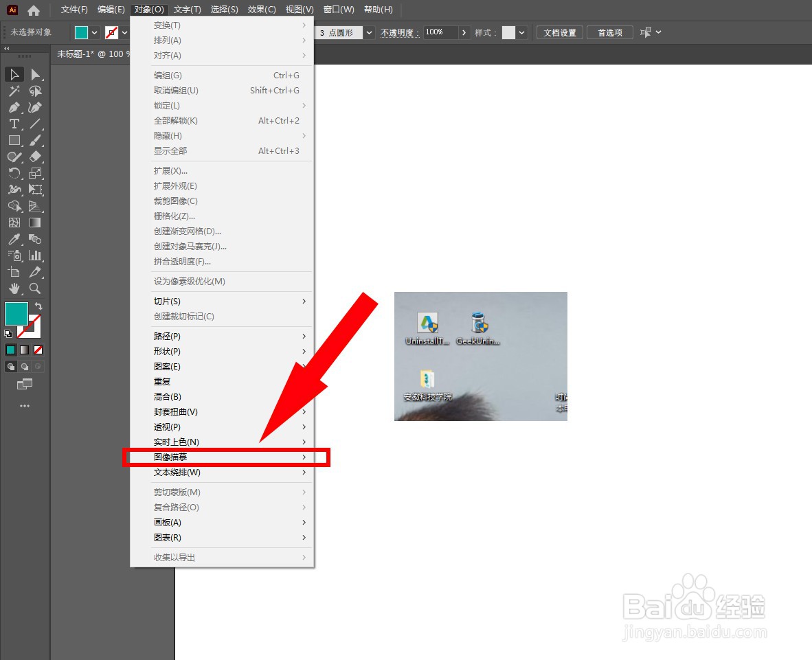
Task: Select the Eraser tool
Action: point(35,157)
